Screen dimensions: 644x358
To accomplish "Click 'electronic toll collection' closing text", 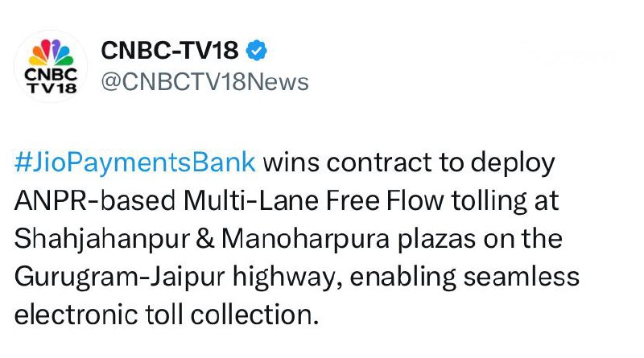I will 167,315.
